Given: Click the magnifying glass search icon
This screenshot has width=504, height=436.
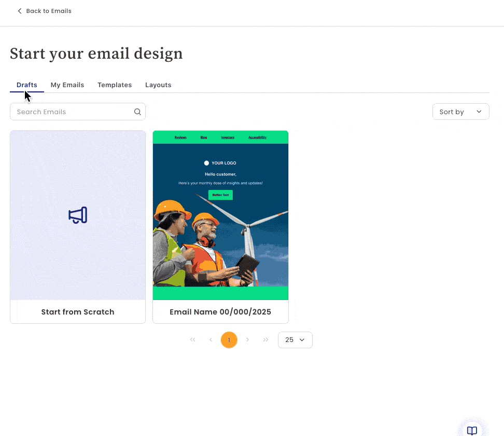Looking at the screenshot, I should [x=137, y=112].
